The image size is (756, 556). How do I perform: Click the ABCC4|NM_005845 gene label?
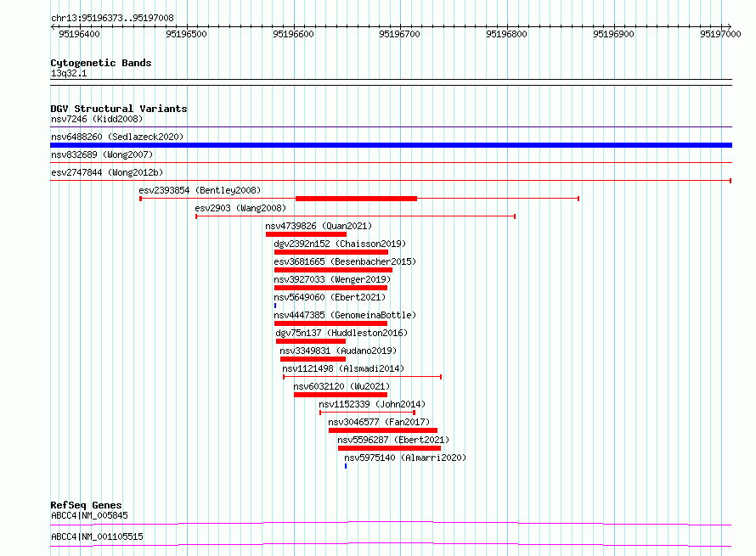click(x=89, y=515)
